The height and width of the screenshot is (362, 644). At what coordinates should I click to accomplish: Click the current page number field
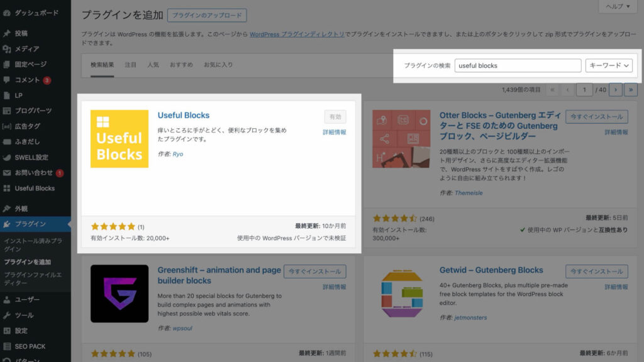point(585,90)
